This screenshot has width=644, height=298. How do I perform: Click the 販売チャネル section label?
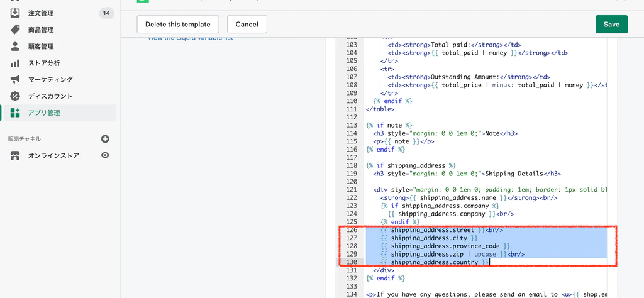click(25, 139)
